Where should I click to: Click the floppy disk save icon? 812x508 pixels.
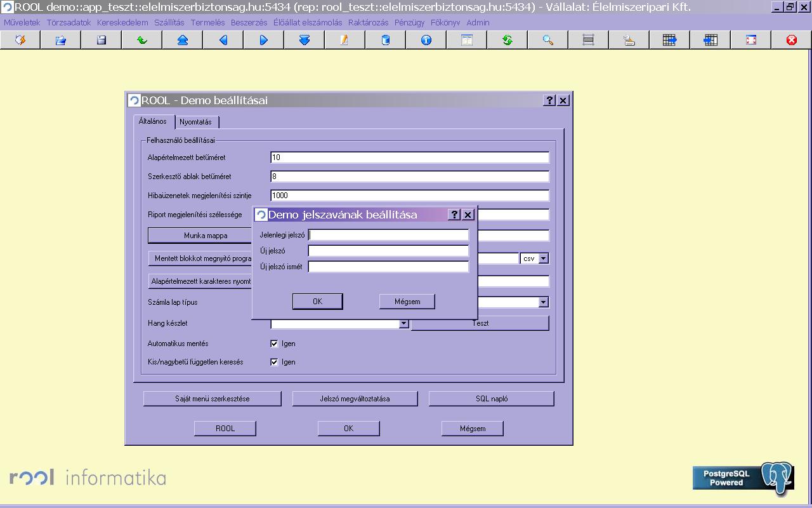pos(101,40)
